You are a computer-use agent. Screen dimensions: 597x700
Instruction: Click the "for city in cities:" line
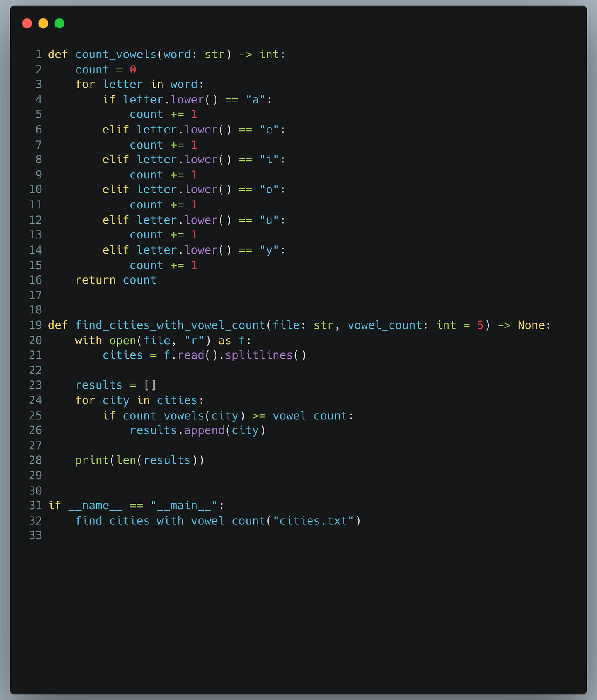point(139,400)
